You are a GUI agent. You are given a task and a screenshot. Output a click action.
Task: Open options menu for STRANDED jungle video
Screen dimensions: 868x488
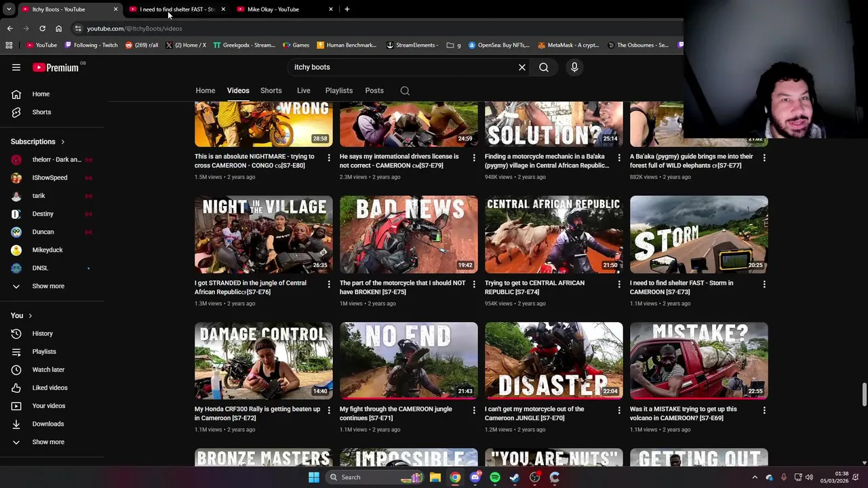[329, 284]
